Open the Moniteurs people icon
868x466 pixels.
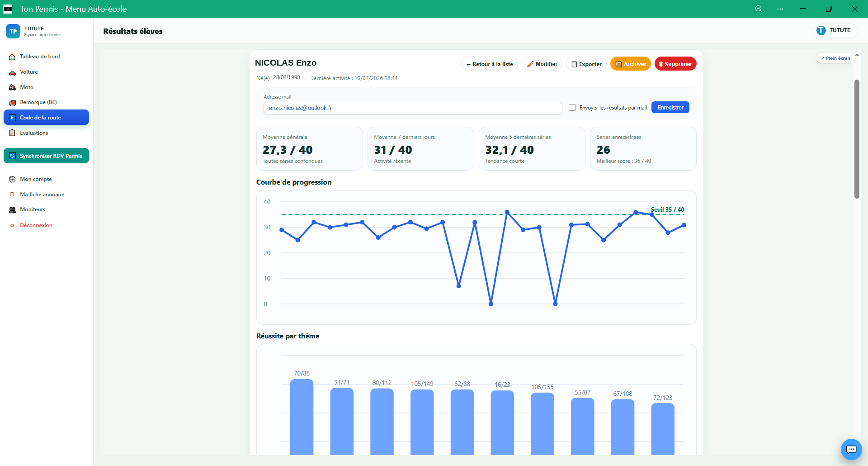pos(12,210)
